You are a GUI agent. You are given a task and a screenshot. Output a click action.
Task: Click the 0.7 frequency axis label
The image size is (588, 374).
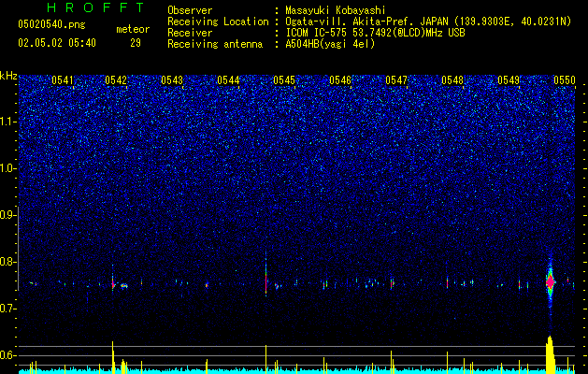coord(8,309)
